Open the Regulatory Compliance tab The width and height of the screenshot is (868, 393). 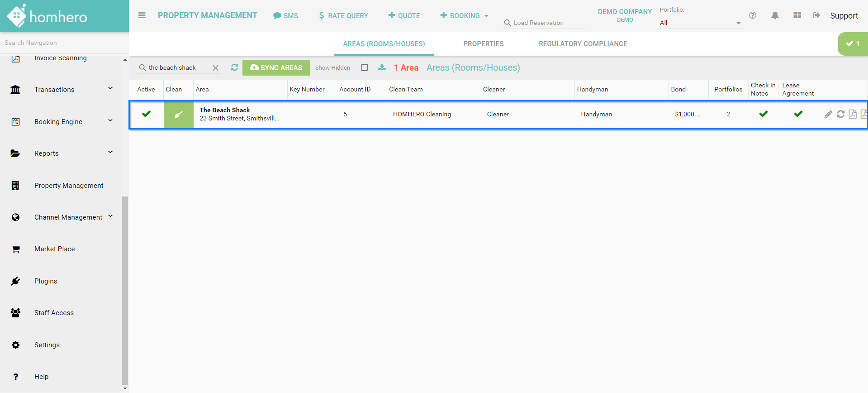click(x=583, y=44)
